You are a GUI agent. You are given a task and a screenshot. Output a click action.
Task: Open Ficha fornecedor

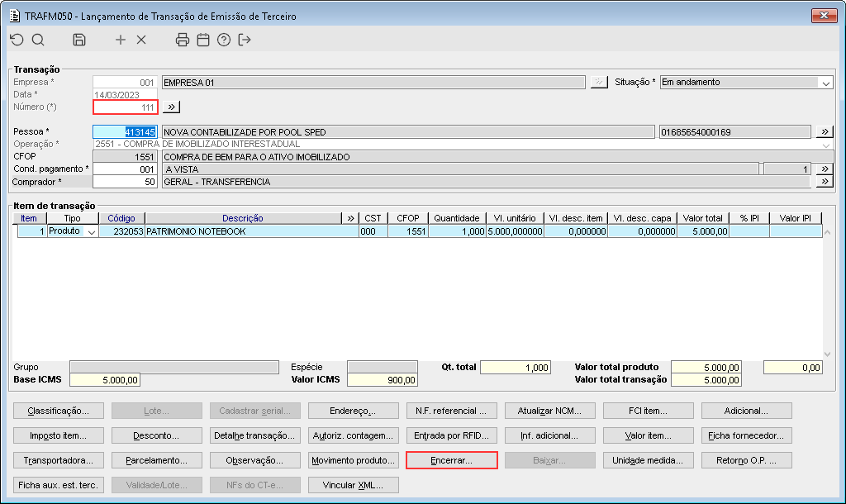pos(746,435)
